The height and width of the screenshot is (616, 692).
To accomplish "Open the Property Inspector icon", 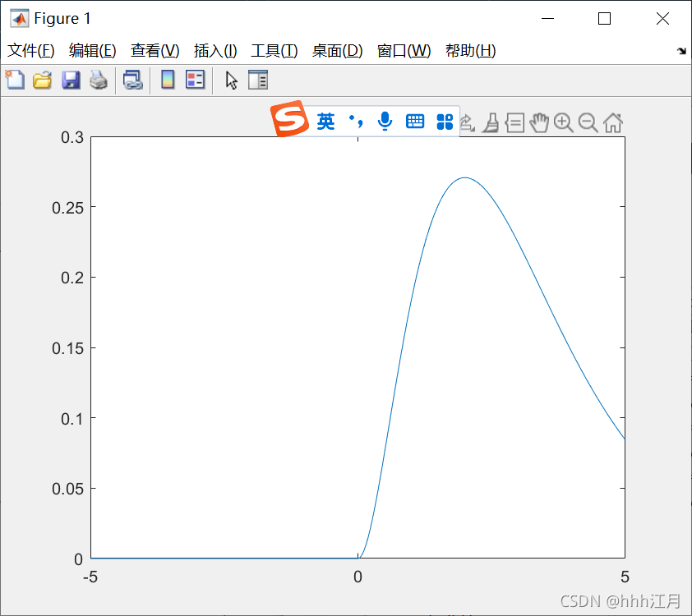I will coord(258,80).
